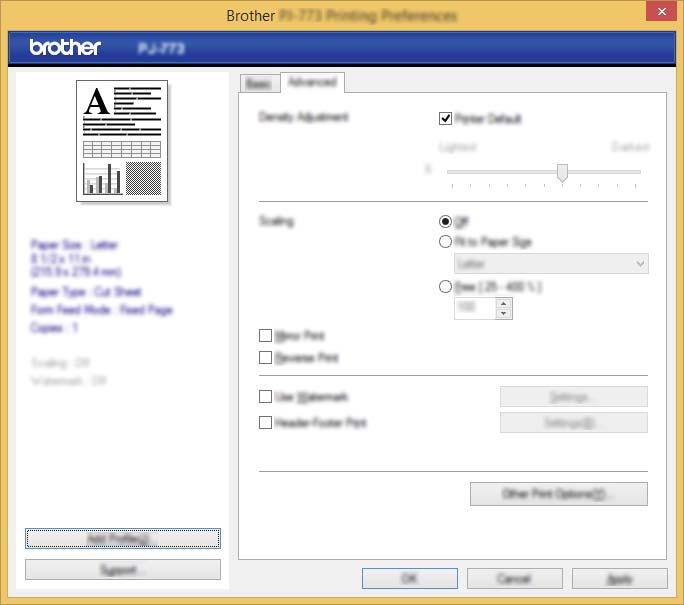Screen dimensions: 684x605
Task: Decrease scaling percentage with down arrow
Action: (x=503, y=314)
